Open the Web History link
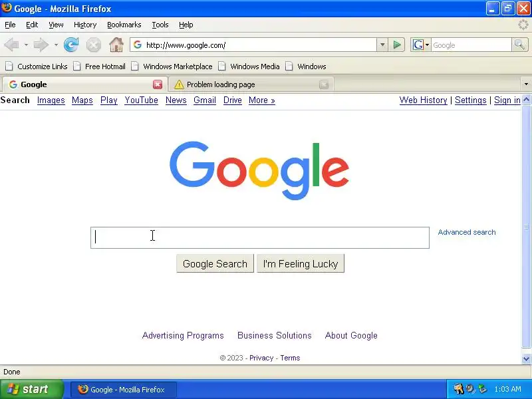This screenshot has width=532, height=399. pyautogui.click(x=423, y=100)
